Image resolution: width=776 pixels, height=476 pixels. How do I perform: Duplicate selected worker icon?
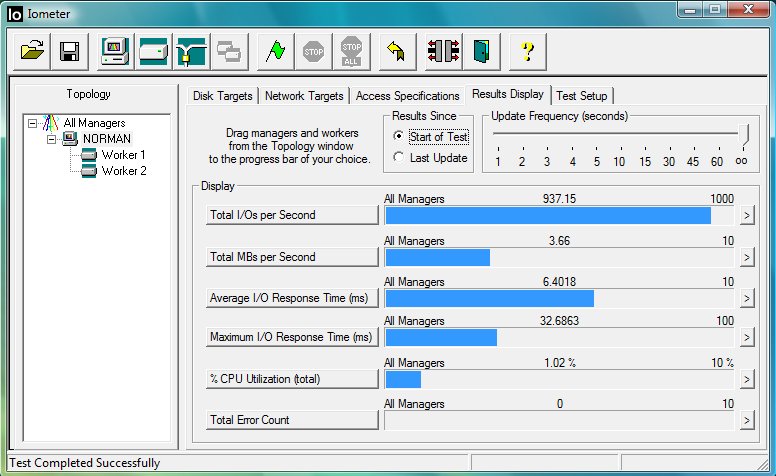click(x=230, y=51)
